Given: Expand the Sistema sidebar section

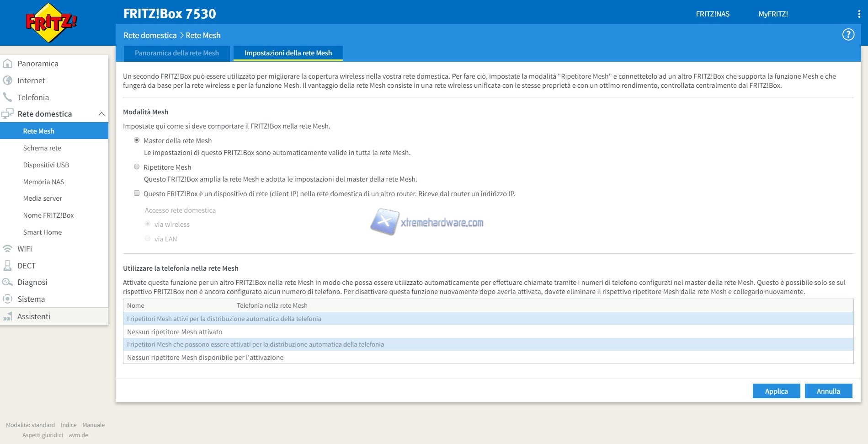Looking at the screenshot, I should [x=31, y=299].
